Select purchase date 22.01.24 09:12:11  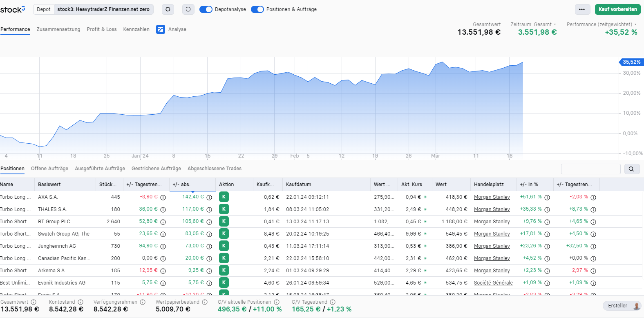coord(308,197)
